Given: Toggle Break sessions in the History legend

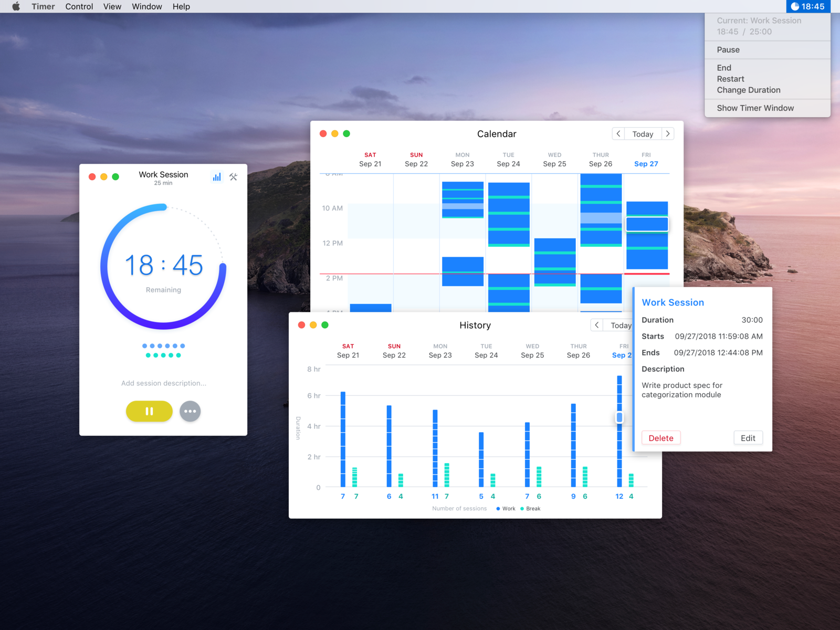Looking at the screenshot, I should coord(531,508).
